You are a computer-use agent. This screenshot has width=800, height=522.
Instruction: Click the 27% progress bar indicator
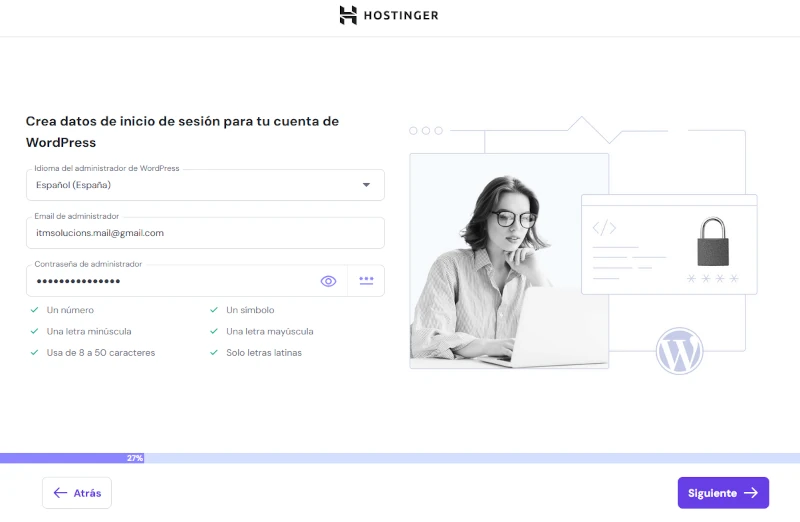click(x=135, y=458)
